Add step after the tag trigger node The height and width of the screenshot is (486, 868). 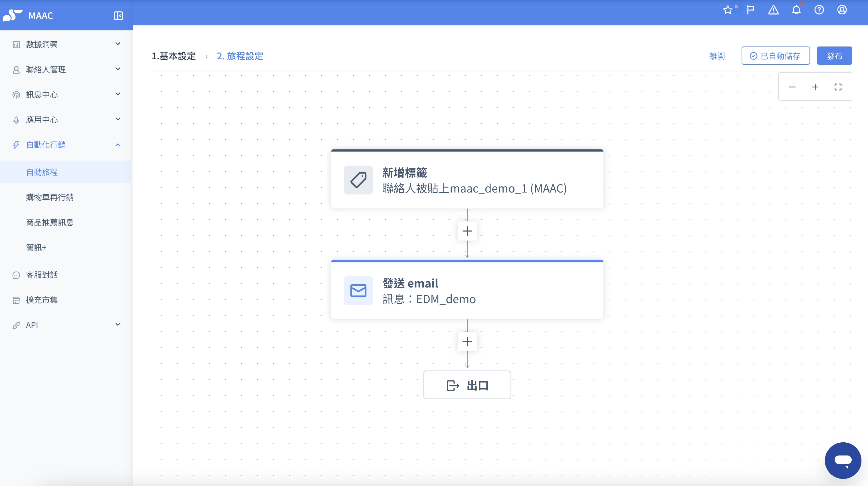[x=467, y=231]
